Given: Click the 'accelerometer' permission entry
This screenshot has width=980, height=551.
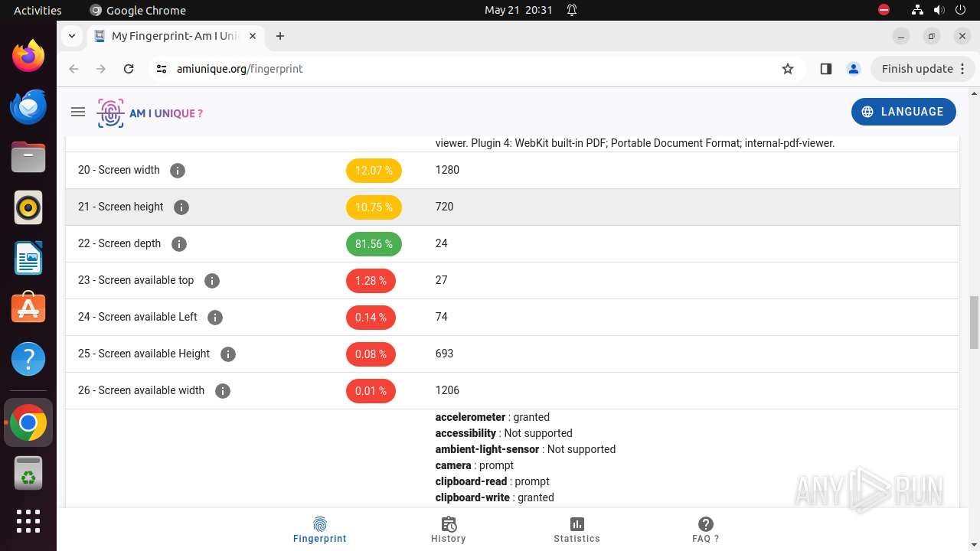Looking at the screenshot, I should (492, 417).
